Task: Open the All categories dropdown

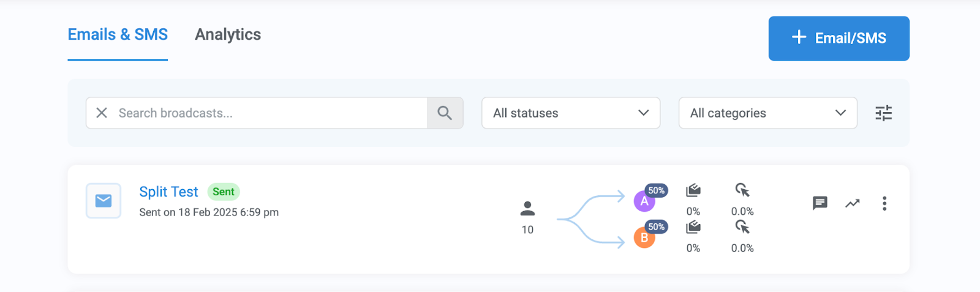Action: pyautogui.click(x=767, y=113)
